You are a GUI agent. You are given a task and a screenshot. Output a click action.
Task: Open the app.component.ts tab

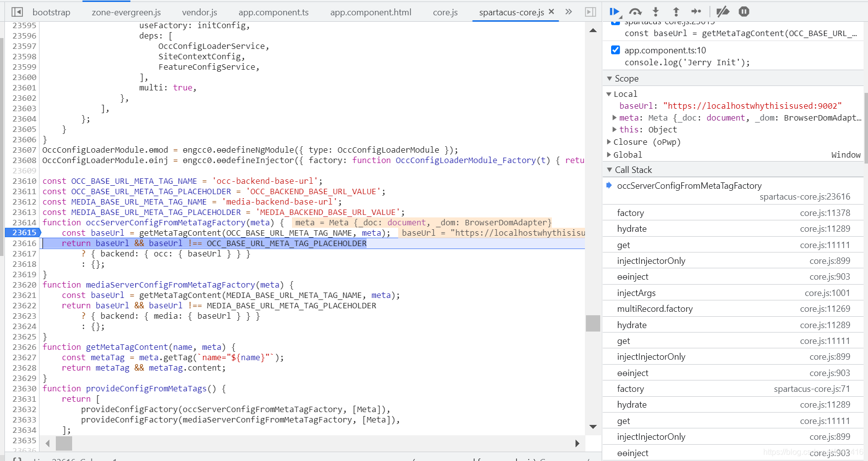[x=274, y=12]
